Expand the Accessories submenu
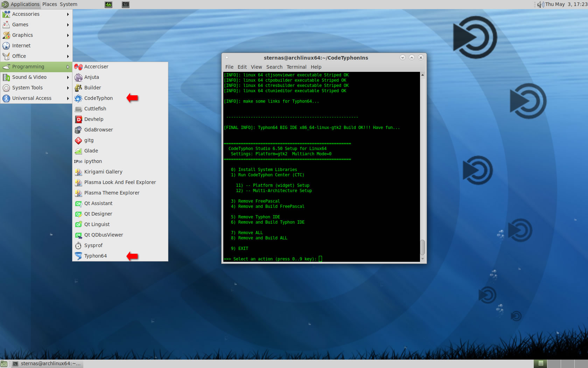Image resolution: width=588 pixels, height=368 pixels. 36,14
